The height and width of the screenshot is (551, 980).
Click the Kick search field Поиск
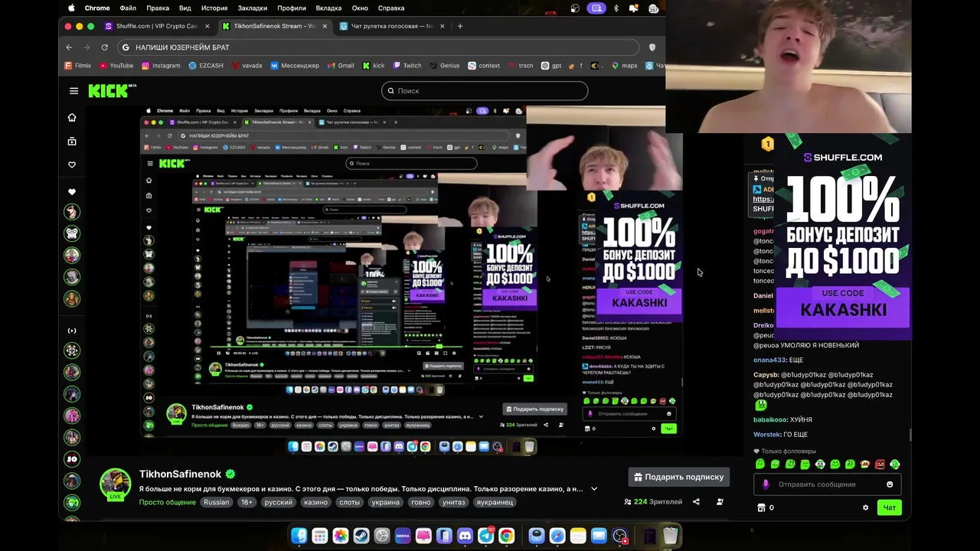tap(485, 91)
